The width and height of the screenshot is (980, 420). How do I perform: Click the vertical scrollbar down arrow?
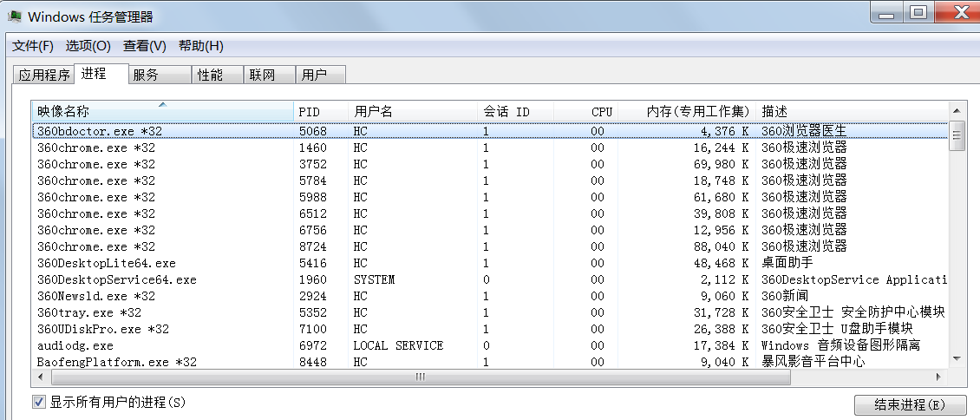pyautogui.click(x=957, y=358)
